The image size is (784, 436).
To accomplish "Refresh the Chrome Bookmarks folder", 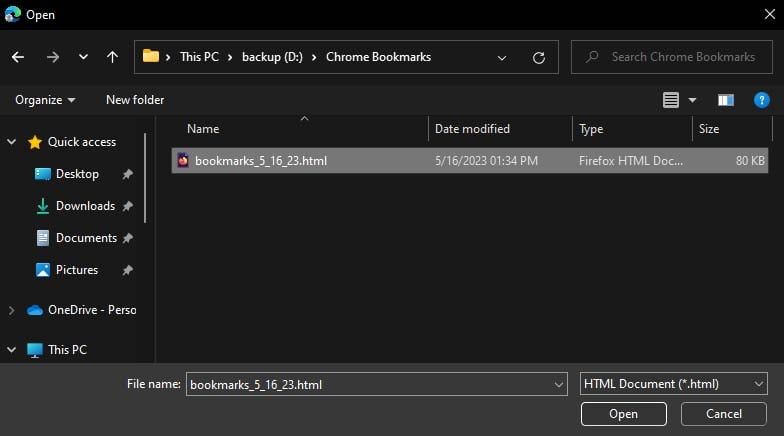I will (x=538, y=58).
